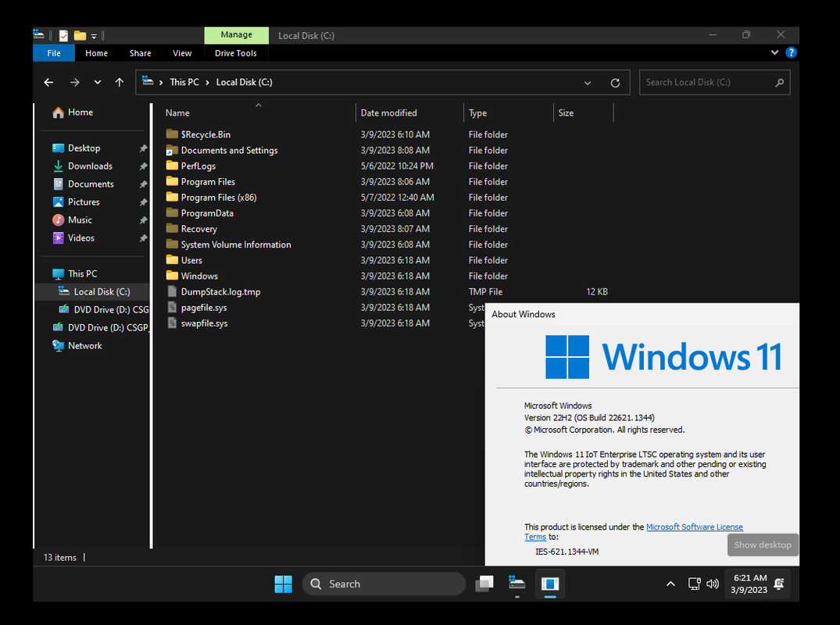Select the $Recycle.Bin folder icon
This screenshot has width=840, height=625.
[172, 134]
